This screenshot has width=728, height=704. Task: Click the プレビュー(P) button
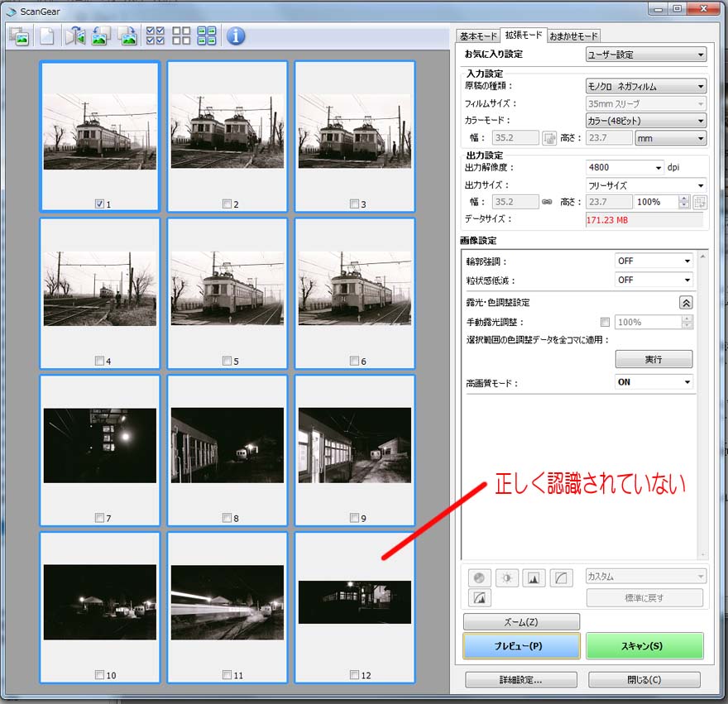(521, 646)
